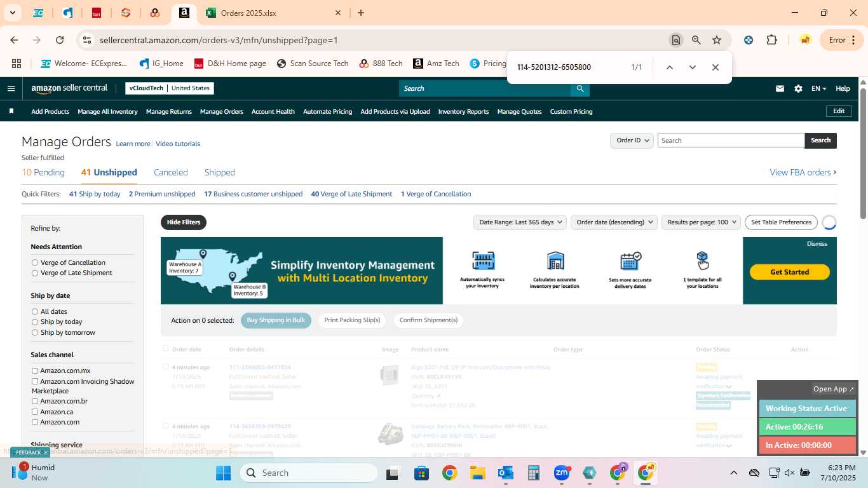Reload the page with refresh icon
Image resolution: width=868 pixels, height=488 pixels.
[60, 40]
